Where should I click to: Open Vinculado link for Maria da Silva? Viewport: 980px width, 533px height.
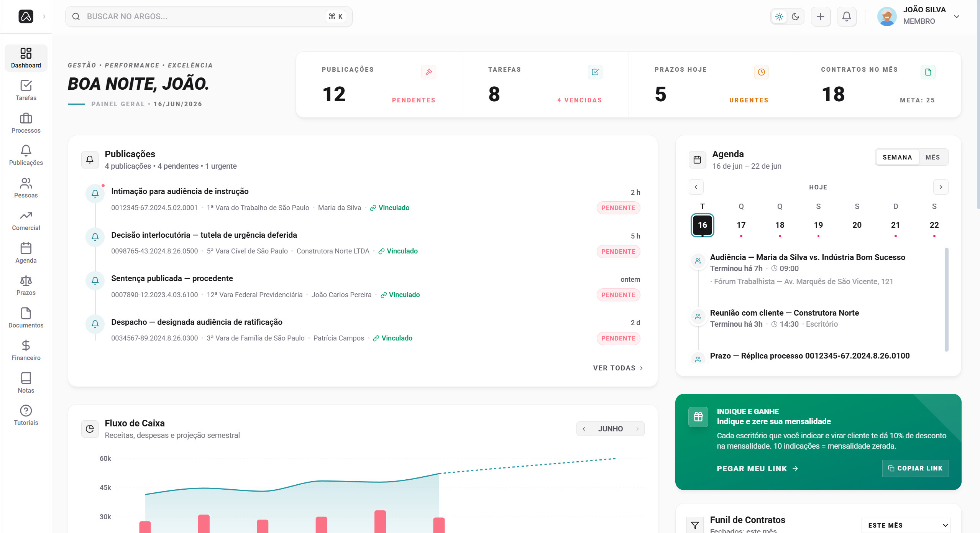[390, 208]
